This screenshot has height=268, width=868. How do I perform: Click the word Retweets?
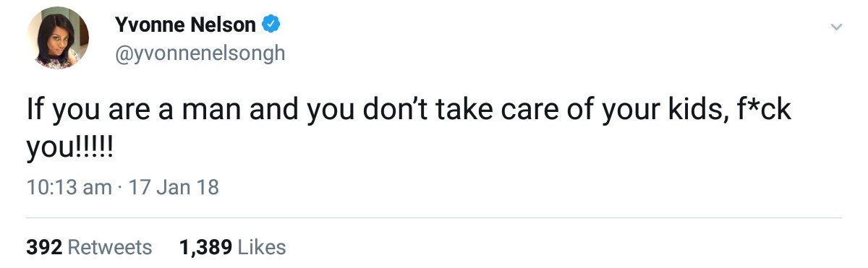[x=110, y=247]
